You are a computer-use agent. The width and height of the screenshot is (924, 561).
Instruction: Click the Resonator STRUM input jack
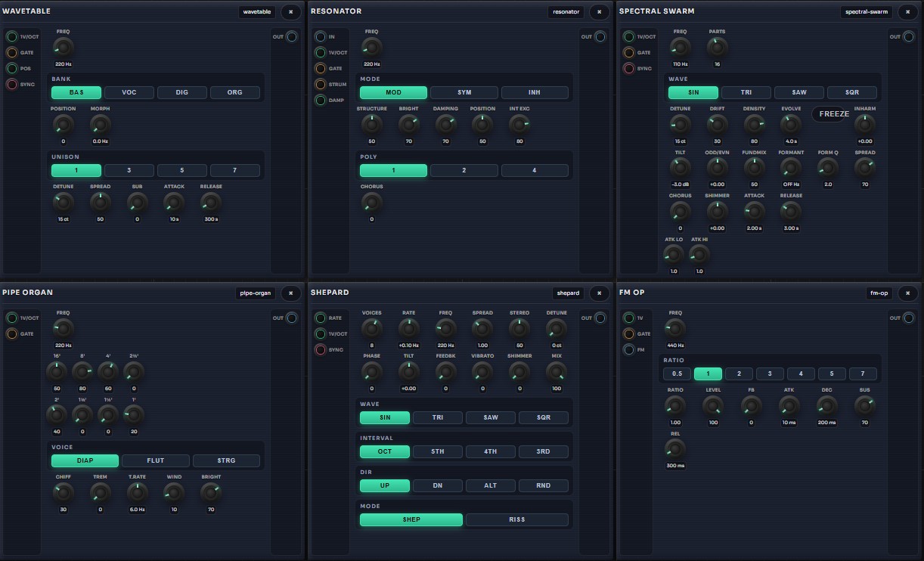(321, 85)
